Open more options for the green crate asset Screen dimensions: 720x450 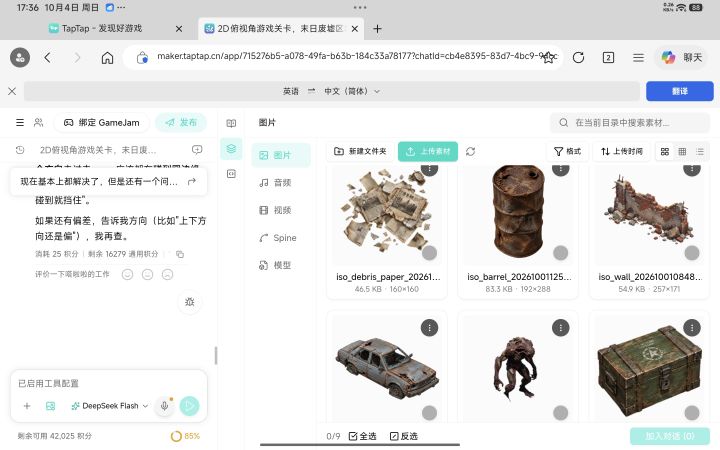pos(692,328)
